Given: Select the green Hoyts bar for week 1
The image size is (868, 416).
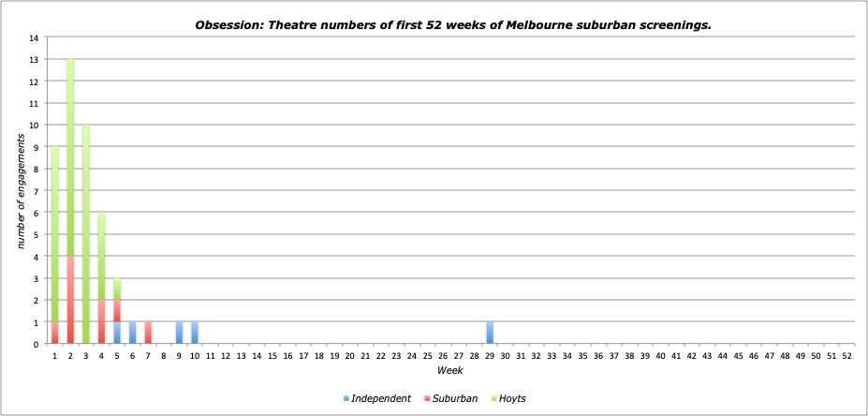Looking at the screenshot, I should (x=55, y=234).
